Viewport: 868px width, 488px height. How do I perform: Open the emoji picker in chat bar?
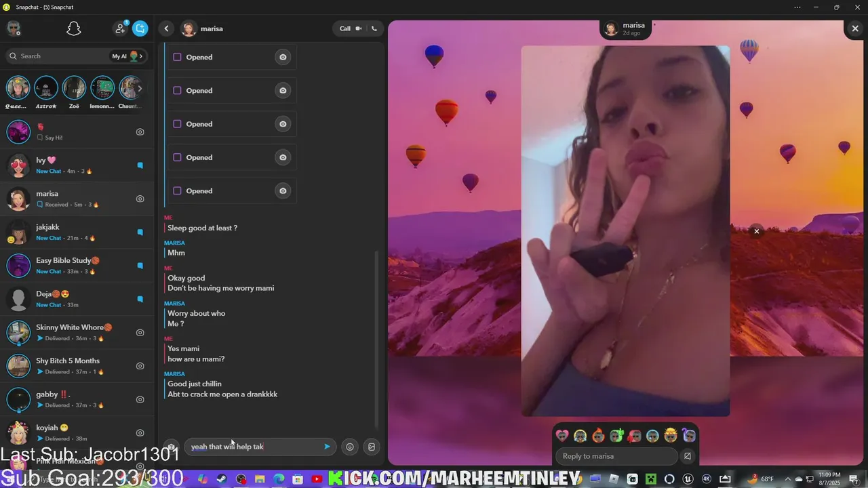click(x=350, y=447)
